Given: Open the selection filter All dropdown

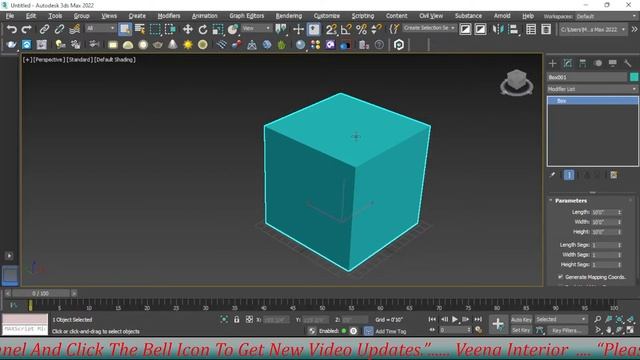Looking at the screenshot, I should click(100, 28).
